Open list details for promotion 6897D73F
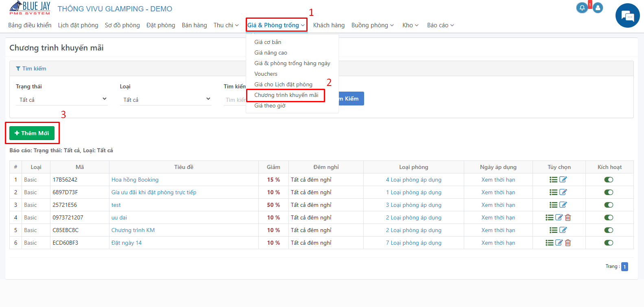Viewport: 644px width, 307px height. coord(553,192)
